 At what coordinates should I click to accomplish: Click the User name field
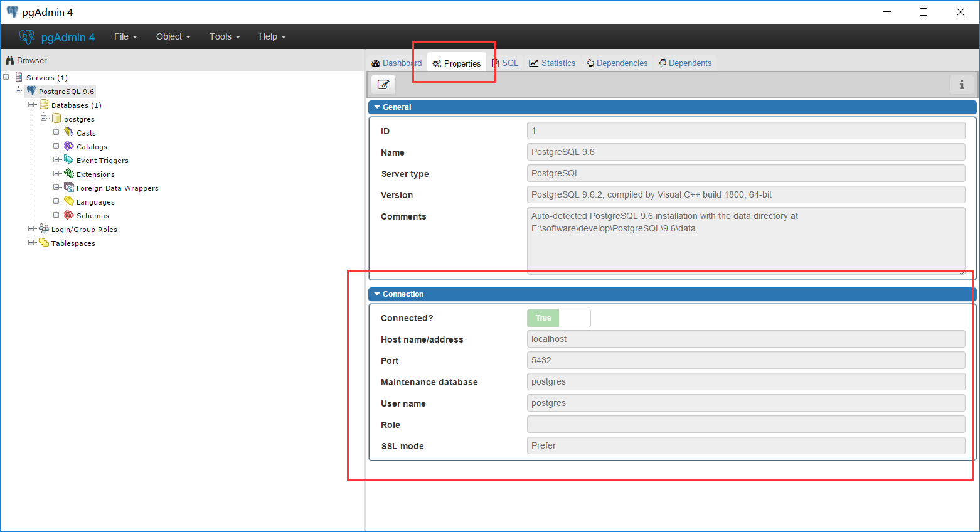point(746,403)
